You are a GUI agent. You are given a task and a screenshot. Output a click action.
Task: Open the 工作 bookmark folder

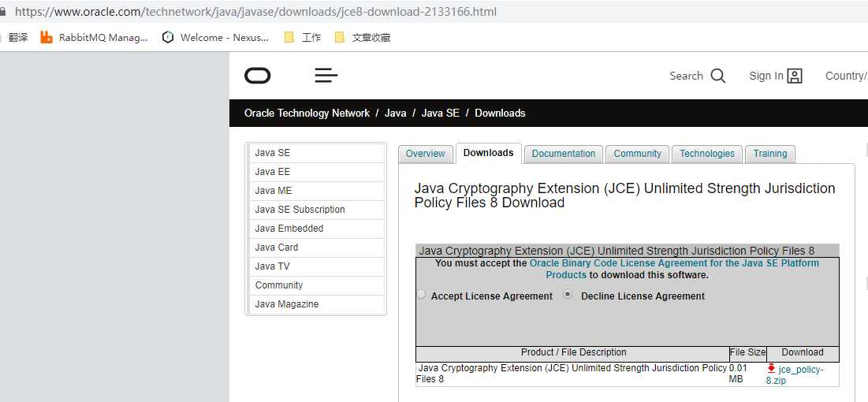pos(302,37)
